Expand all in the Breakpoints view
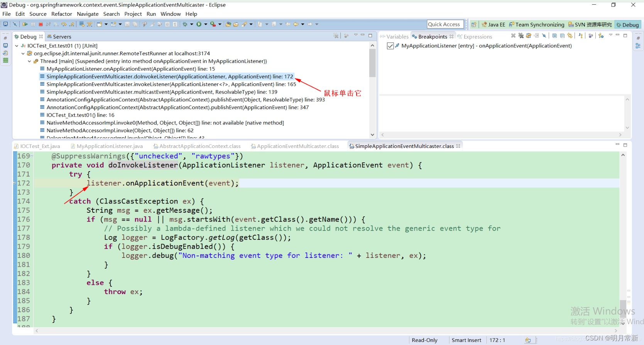The image size is (644, 345). click(x=554, y=36)
